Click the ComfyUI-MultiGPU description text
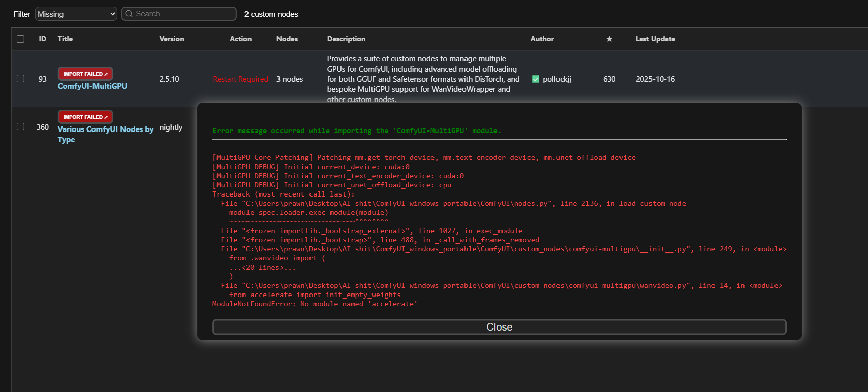 pos(423,79)
